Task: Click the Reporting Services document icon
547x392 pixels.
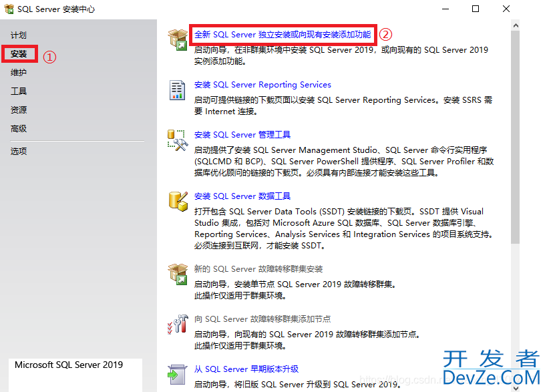Action: pos(177,90)
